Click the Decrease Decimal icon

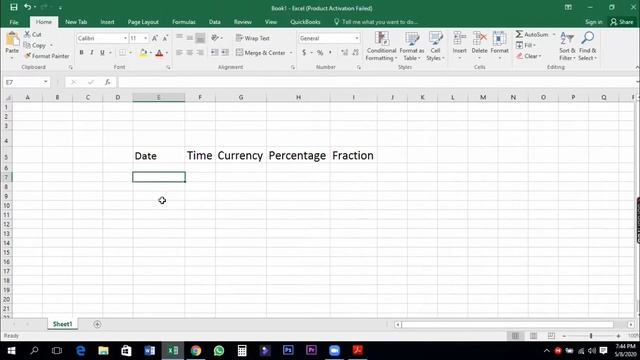click(x=356, y=53)
